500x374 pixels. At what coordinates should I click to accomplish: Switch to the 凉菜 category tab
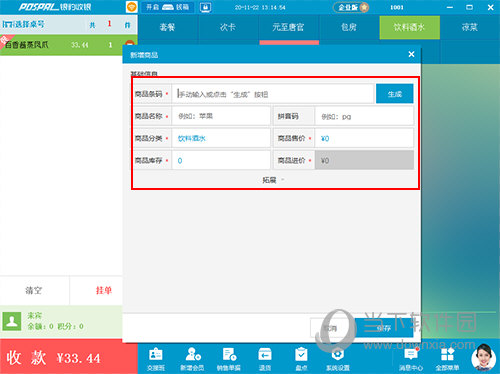click(x=470, y=27)
